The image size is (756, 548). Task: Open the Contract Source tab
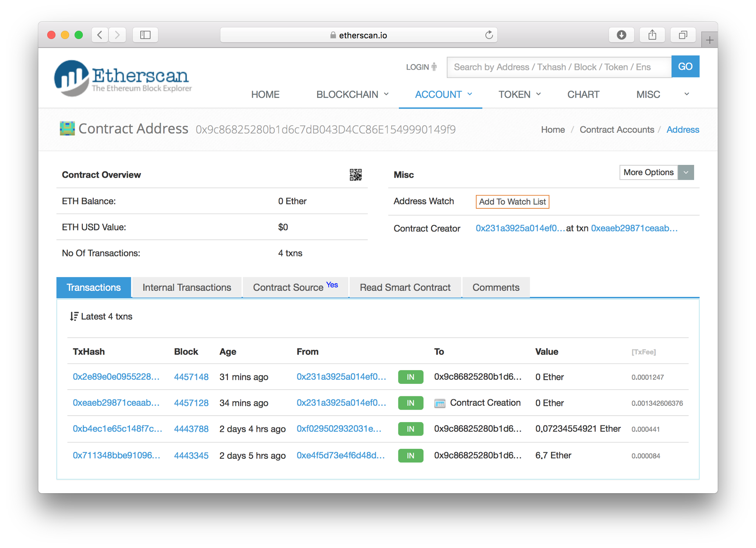point(295,287)
